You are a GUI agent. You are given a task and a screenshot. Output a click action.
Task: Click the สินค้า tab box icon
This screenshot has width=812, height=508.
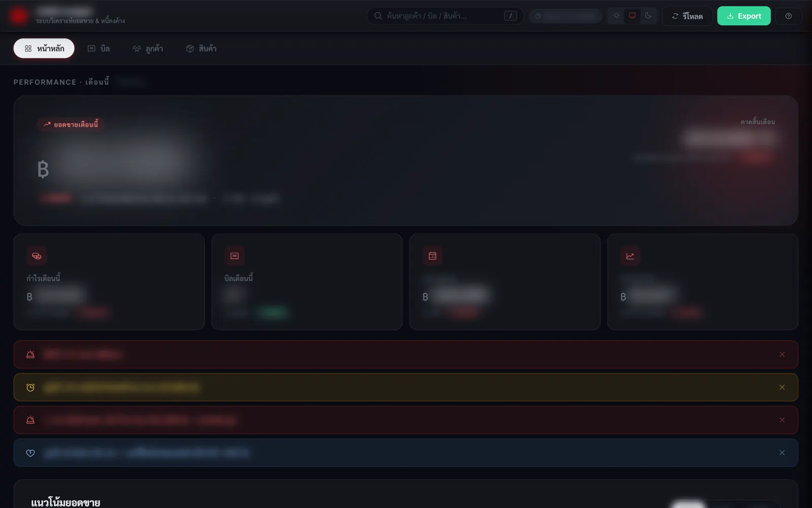tap(190, 49)
